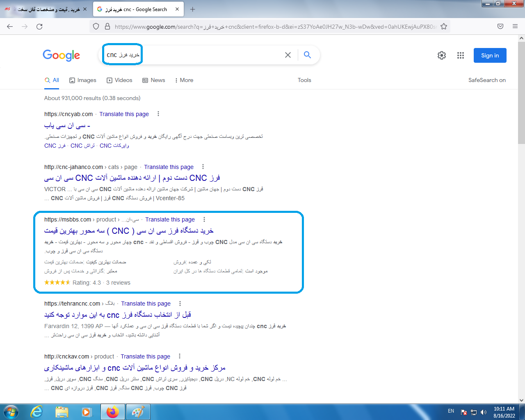Open options menu for cnc-jahanco.com result
The height and width of the screenshot is (420, 525).
(x=203, y=167)
